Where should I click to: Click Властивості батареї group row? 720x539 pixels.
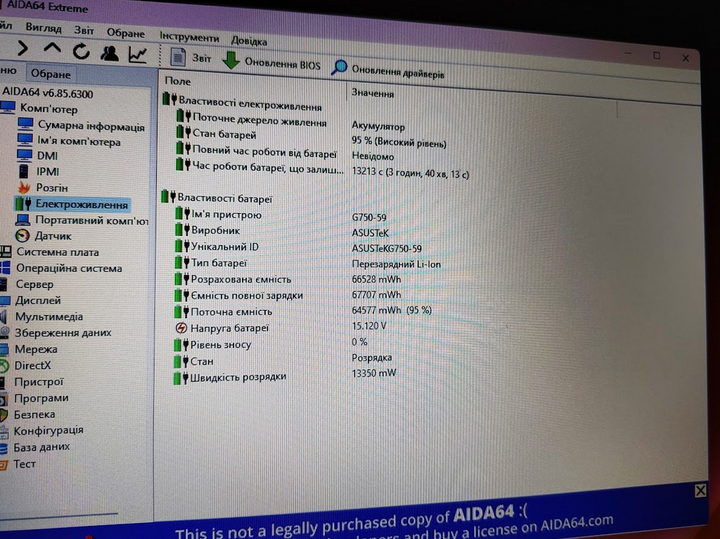[x=217, y=198]
